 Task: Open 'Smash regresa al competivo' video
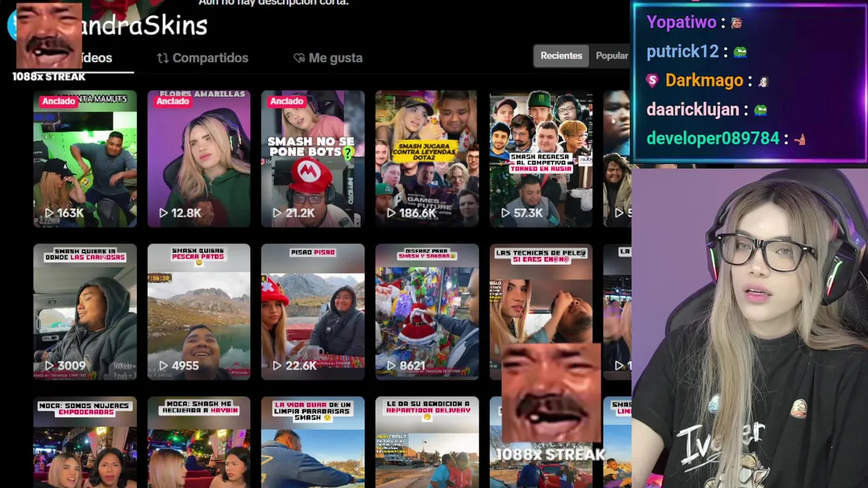coord(540,159)
